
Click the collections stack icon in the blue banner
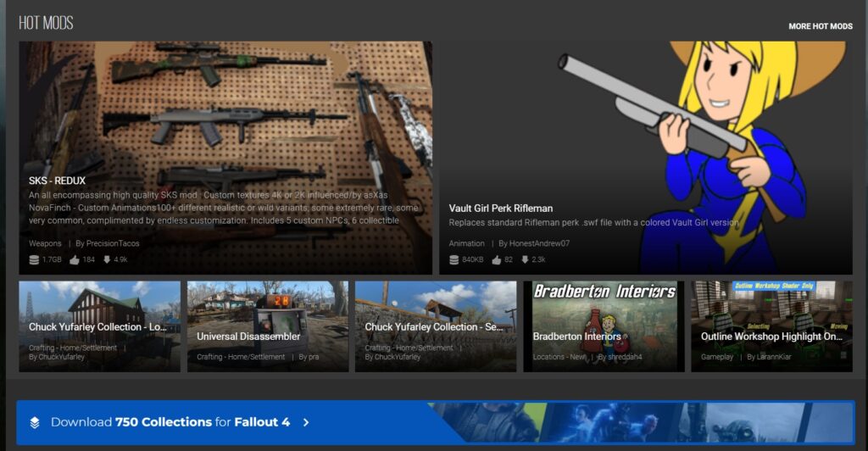click(x=34, y=423)
